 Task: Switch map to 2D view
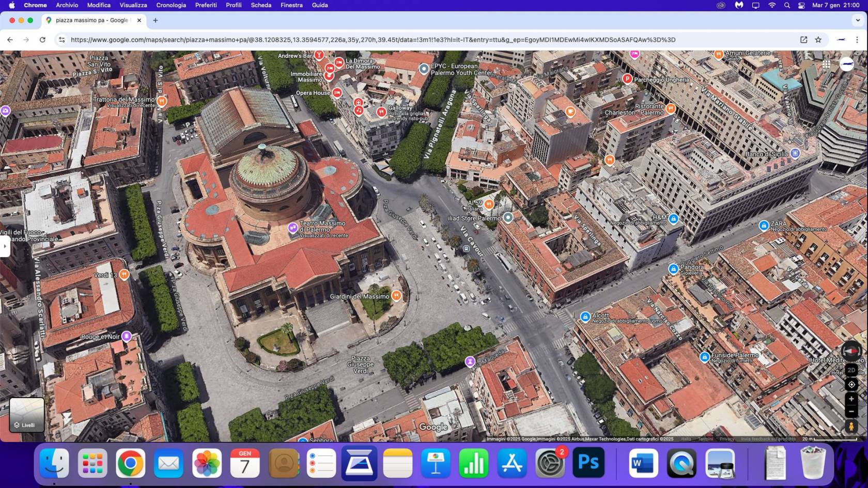pyautogui.click(x=851, y=370)
